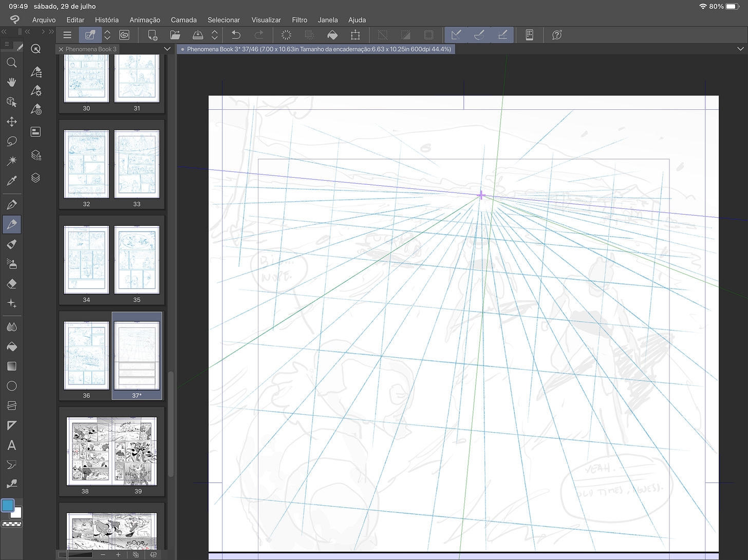This screenshot has height=560, width=748.
Task: Click the Fill bucket command in toolbar
Action: pos(332,35)
